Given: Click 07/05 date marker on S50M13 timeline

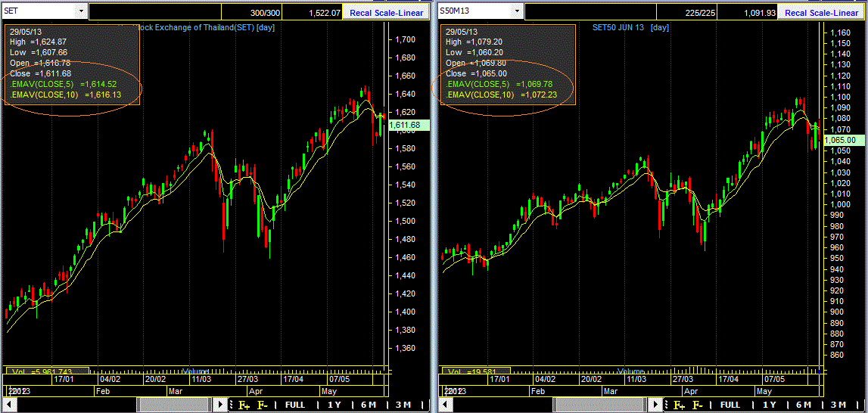Looking at the screenshot, I should pyautogui.click(x=774, y=379).
